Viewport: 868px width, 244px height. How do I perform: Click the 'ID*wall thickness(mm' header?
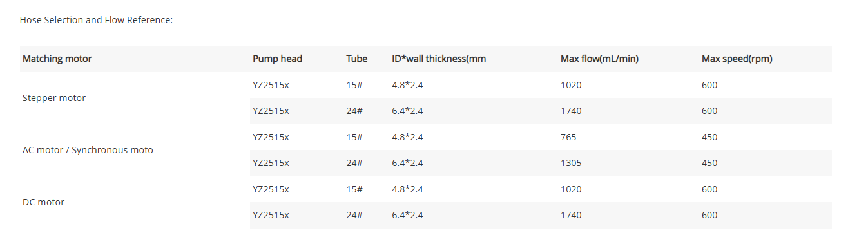(439, 59)
